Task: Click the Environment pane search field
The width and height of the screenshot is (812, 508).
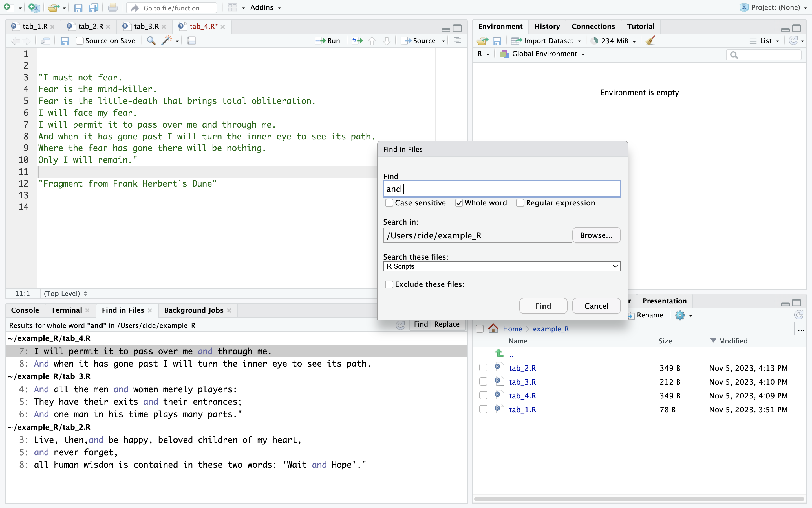Action: [x=764, y=55]
